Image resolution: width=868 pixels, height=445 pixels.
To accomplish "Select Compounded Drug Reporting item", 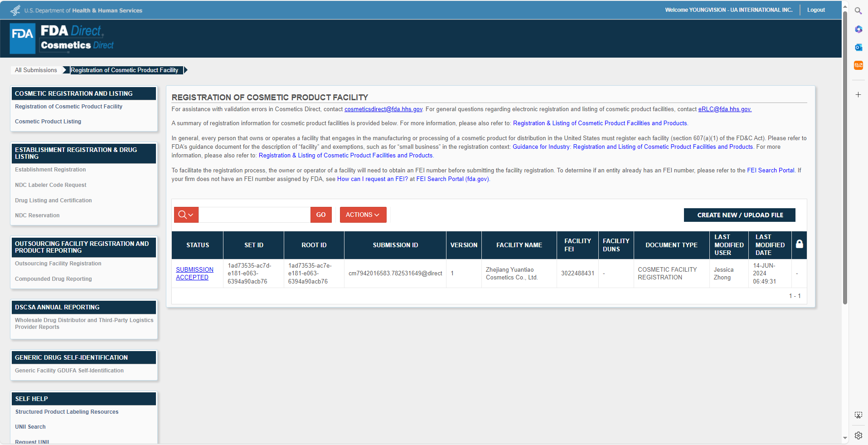I will [x=53, y=279].
